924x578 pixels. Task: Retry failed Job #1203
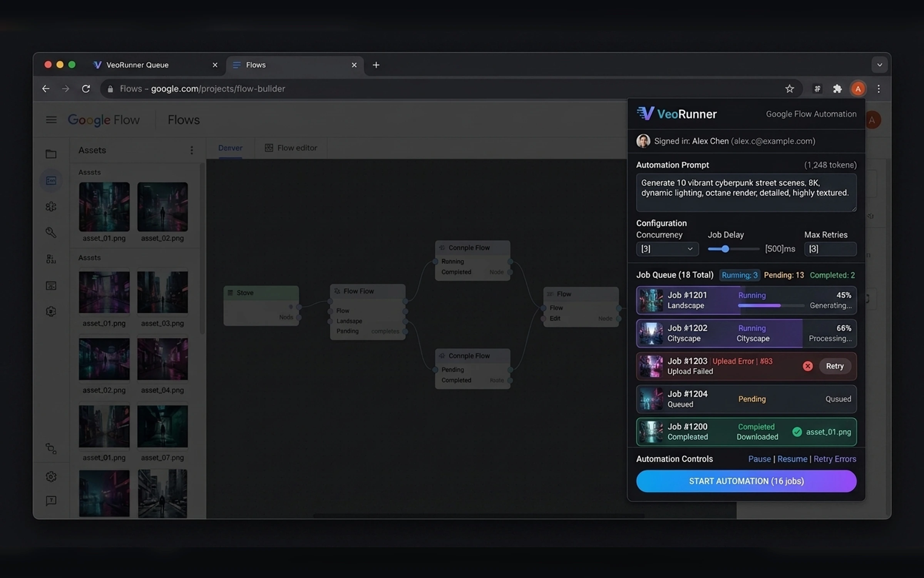pos(835,366)
